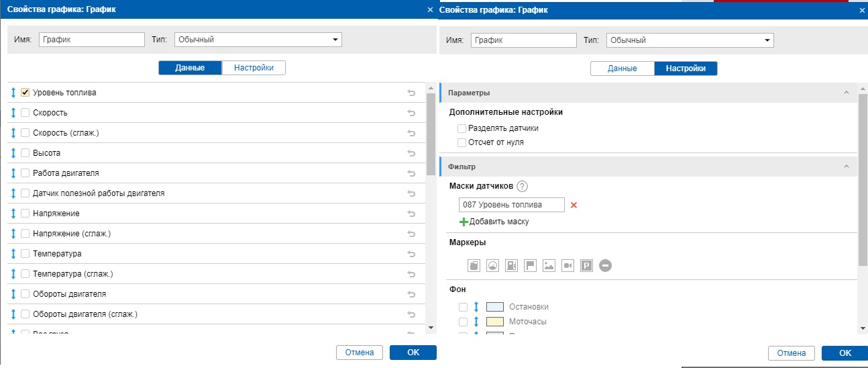This screenshot has height=368, width=868.
Task: Switch to Настройки tab in left dialog
Action: tap(254, 68)
